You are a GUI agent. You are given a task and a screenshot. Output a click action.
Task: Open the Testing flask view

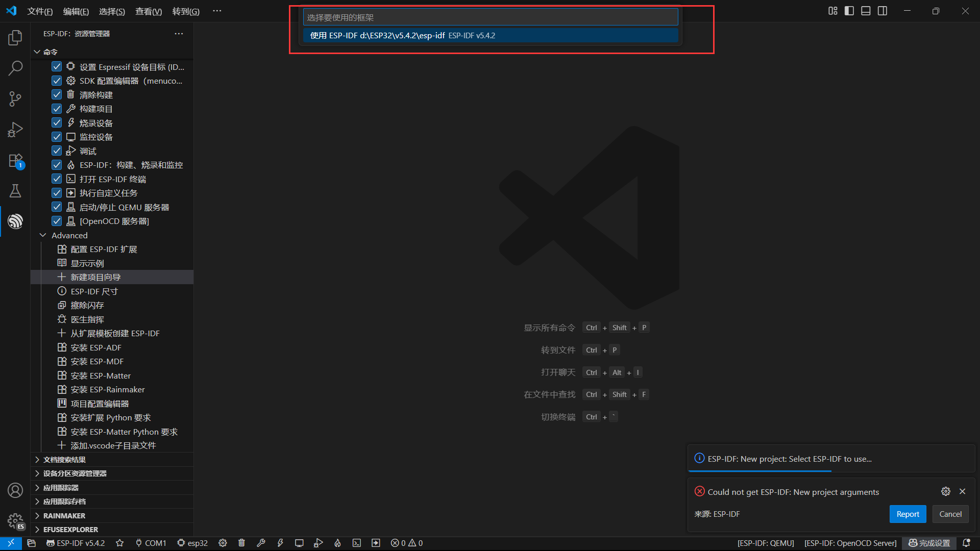point(15,191)
